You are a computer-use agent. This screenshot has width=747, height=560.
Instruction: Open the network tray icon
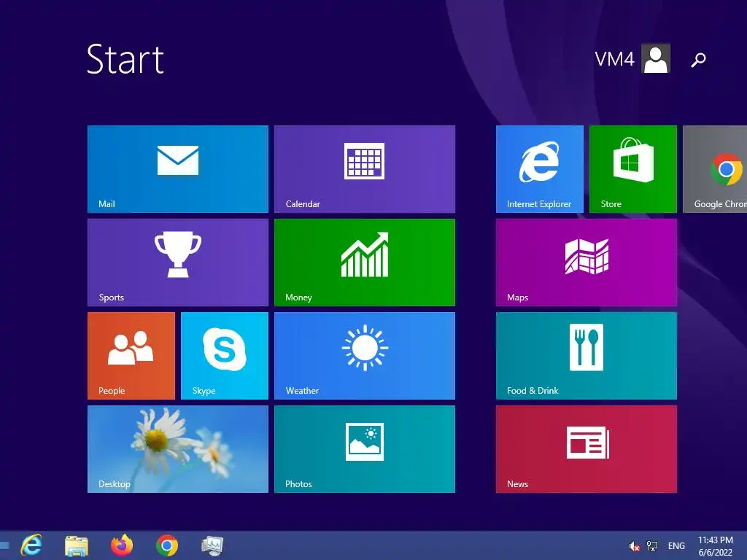[651, 546]
